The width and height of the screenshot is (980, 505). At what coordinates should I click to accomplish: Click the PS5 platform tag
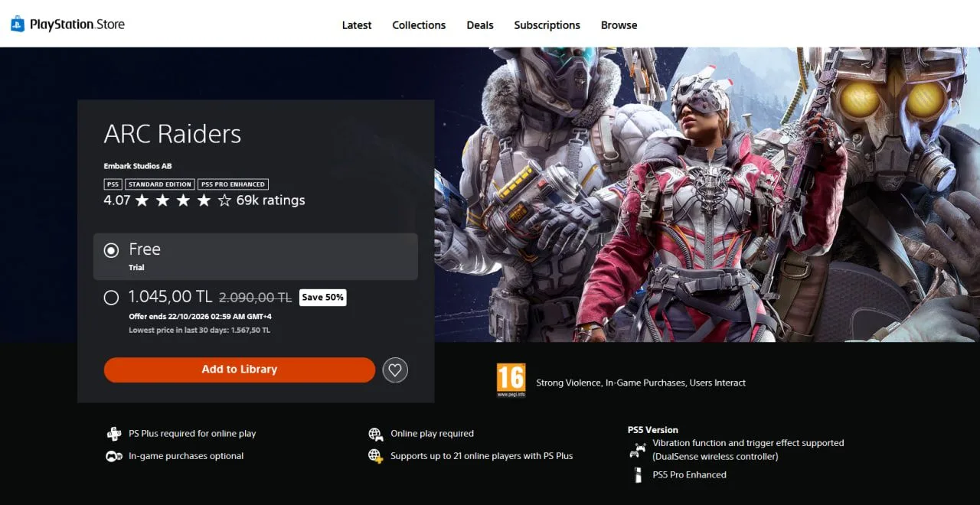point(113,184)
